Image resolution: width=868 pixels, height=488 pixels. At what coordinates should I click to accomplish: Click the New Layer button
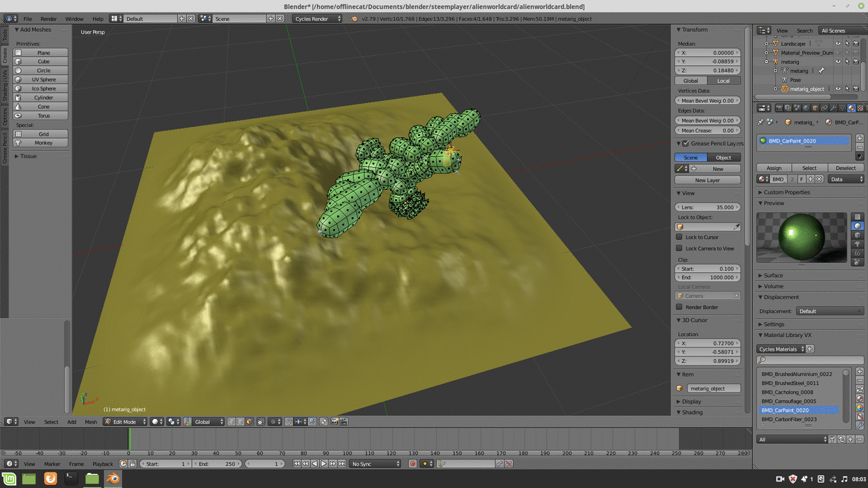pyautogui.click(x=707, y=180)
